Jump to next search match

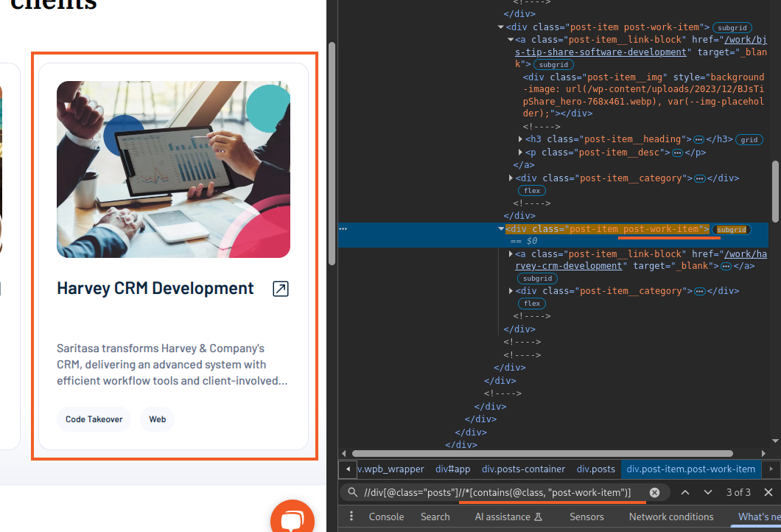708,492
